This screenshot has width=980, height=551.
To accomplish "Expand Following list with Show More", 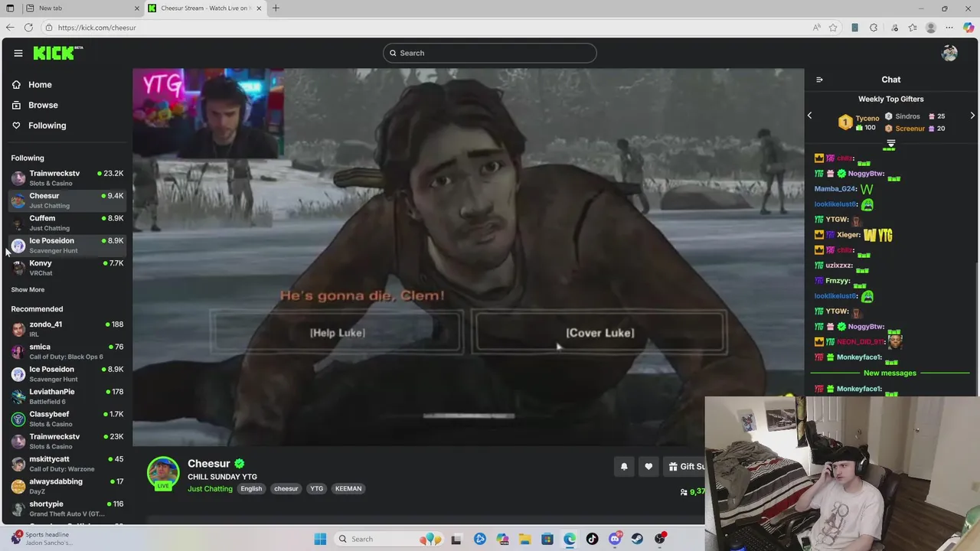I will (28, 290).
